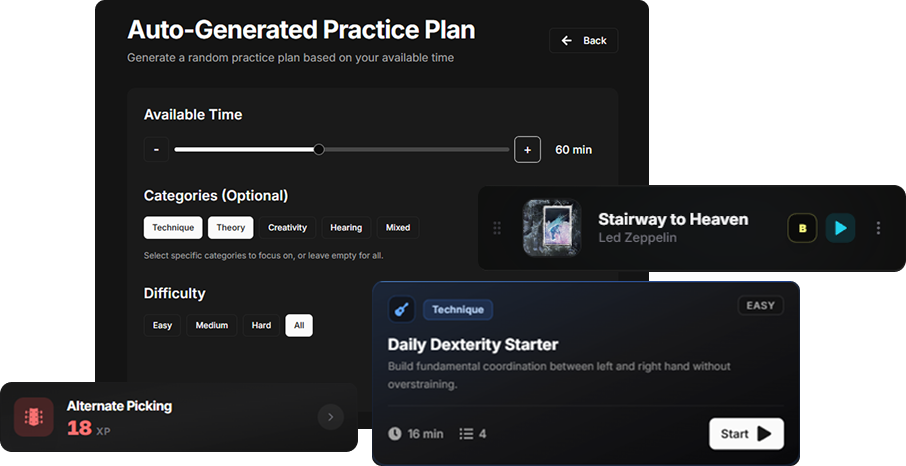This screenshot has height=466, width=906.
Task: Open the Stairway to Heaven album cover
Action: [552, 228]
